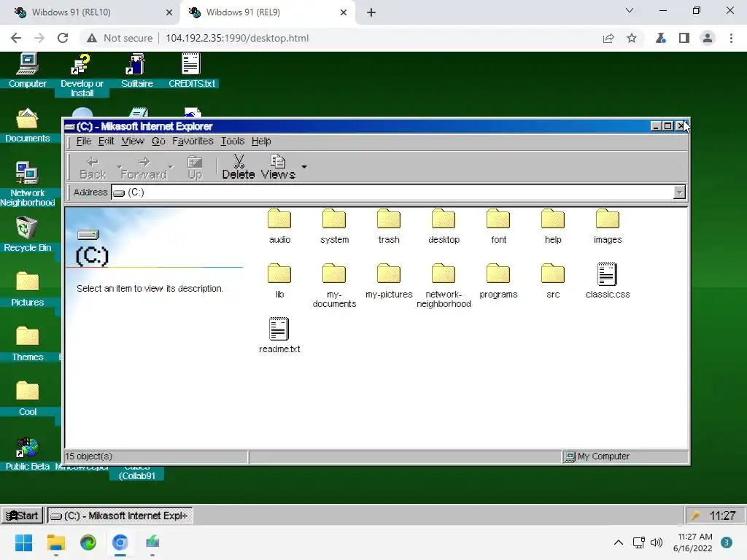Click the (C:) Mikasoft Internet Explorer taskbar button
Image resolution: width=747 pixels, height=560 pixels.
120,516
